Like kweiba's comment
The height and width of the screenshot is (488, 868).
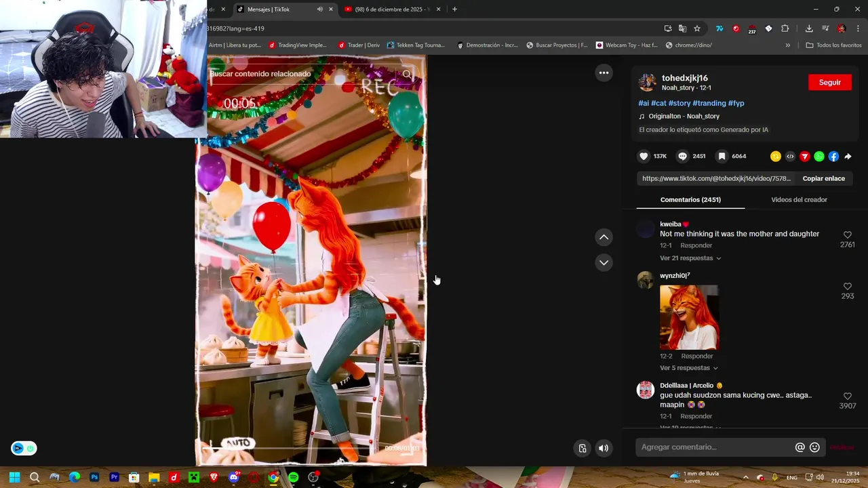click(x=847, y=235)
